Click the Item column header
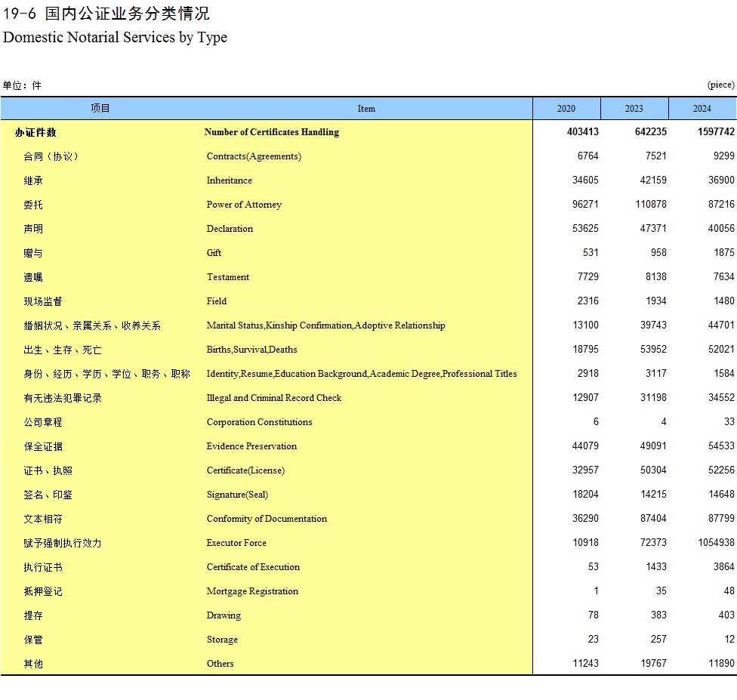The width and height of the screenshot is (737, 700). tap(366, 109)
